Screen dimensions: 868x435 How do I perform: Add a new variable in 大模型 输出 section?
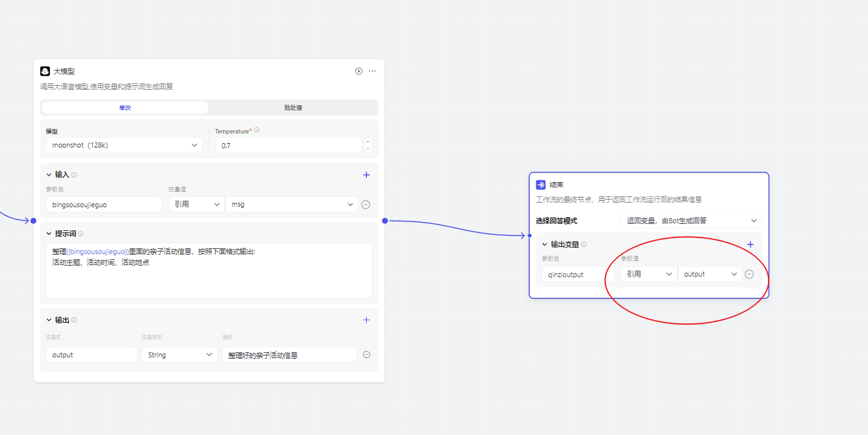click(366, 320)
